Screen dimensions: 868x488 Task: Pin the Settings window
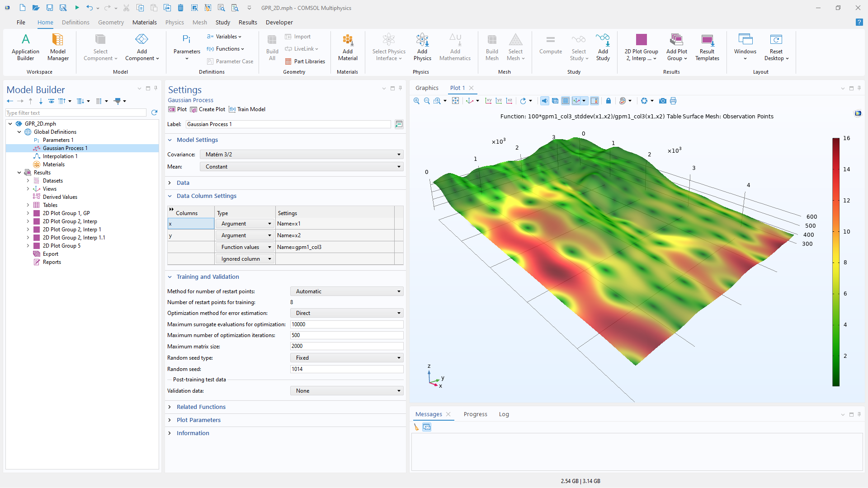pos(400,88)
